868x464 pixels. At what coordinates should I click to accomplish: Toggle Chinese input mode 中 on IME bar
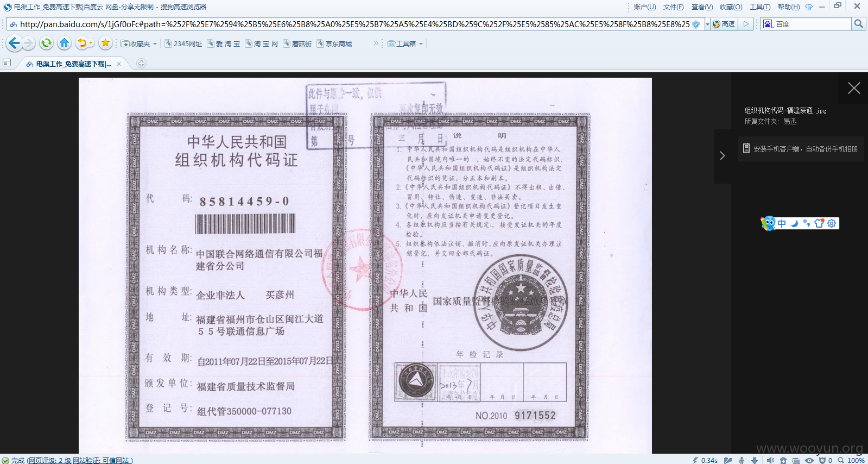click(782, 223)
